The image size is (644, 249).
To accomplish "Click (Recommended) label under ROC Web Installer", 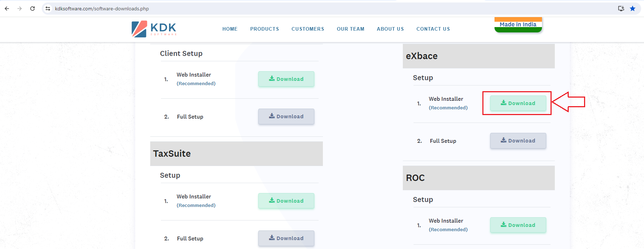I will pyautogui.click(x=448, y=229).
